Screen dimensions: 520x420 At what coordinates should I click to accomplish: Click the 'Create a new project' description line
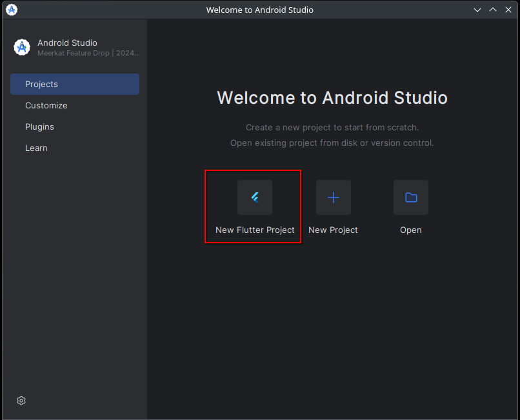(x=332, y=127)
